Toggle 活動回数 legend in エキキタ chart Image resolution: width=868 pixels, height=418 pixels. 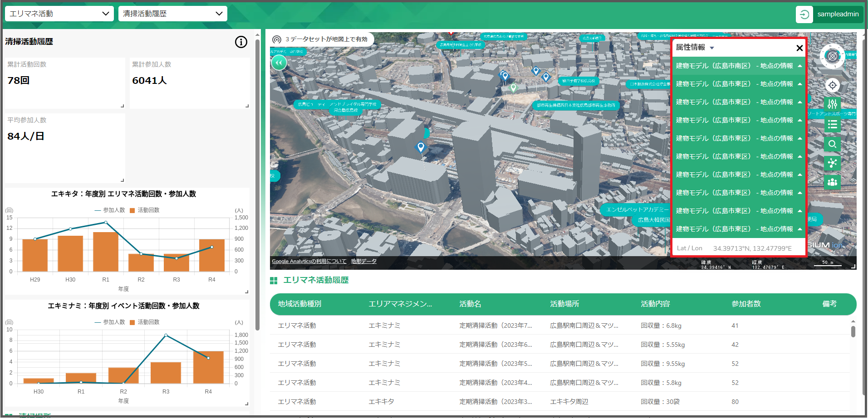coord(145,210)
